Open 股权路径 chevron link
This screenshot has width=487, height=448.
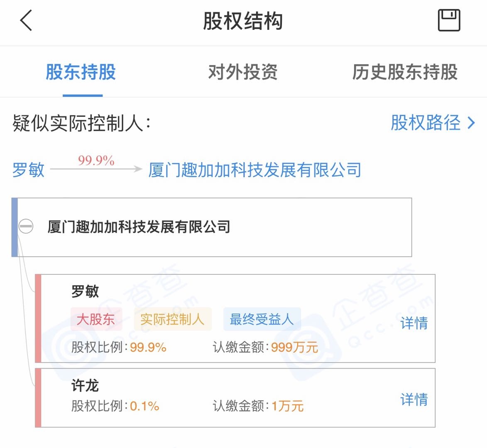tap(433, 123)
